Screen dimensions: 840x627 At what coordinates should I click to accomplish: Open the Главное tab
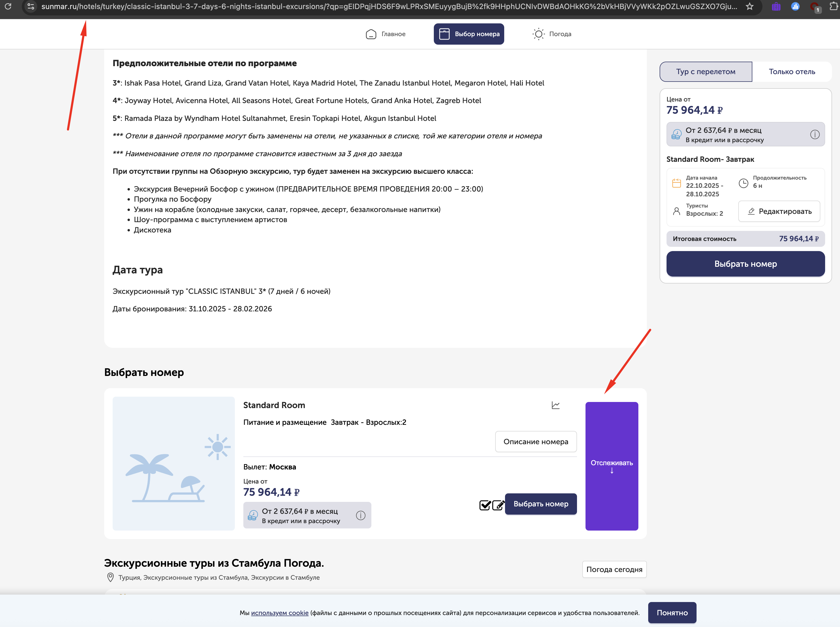click(386, 34)
